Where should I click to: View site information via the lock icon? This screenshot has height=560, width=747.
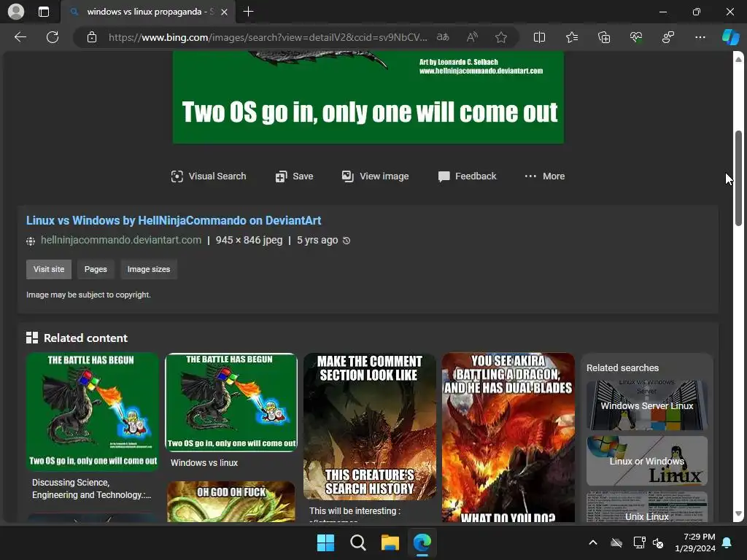(92, 37)
